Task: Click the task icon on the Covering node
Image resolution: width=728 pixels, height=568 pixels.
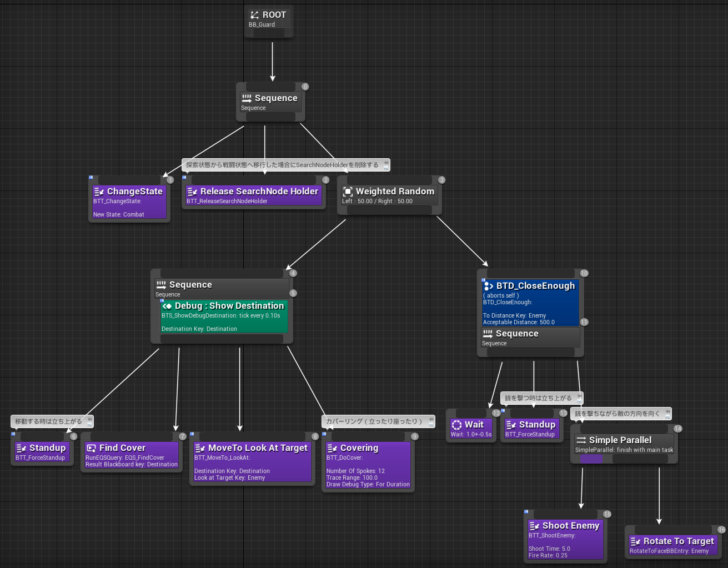Action: coord(333,448)
